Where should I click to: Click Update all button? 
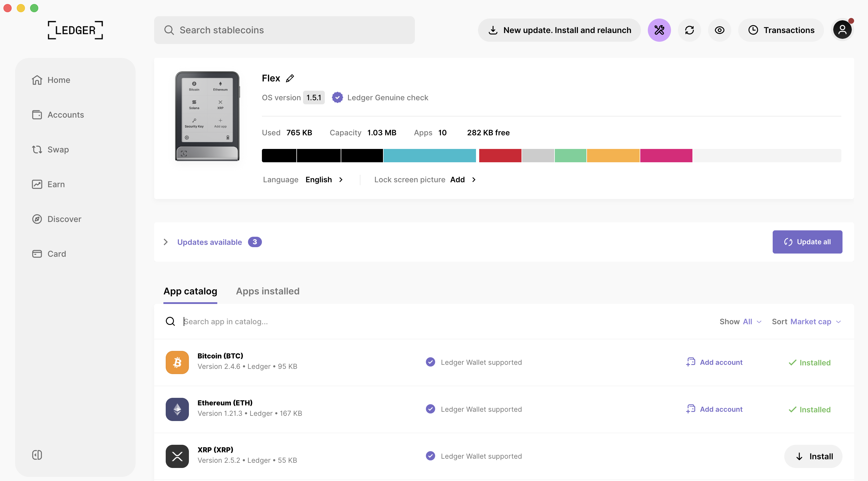[807, 242]
